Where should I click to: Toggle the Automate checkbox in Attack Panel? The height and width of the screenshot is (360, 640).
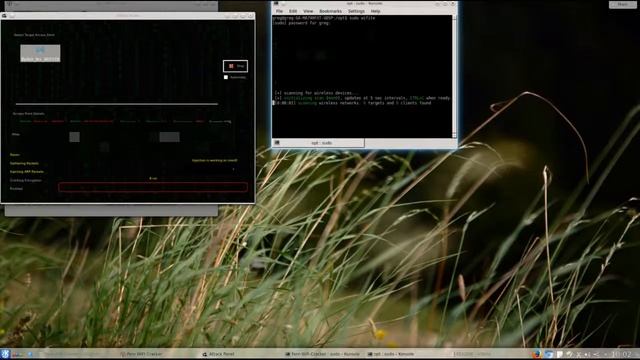(226, 77)
